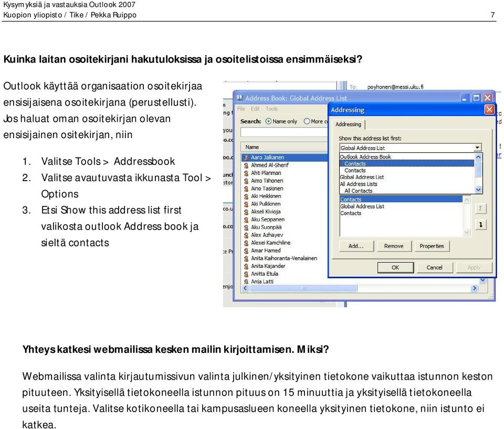Open the Show this address list first dropdown
The image size is (504, 429).
(477, 148)
